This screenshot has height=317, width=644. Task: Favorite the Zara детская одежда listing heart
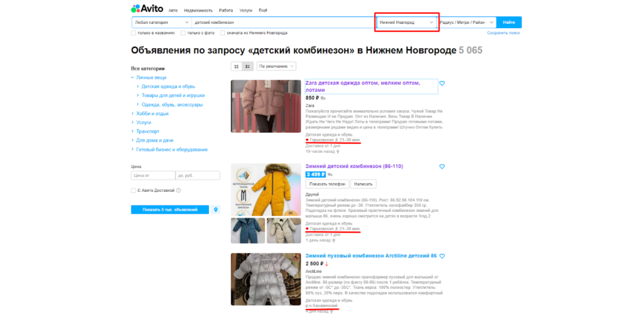pyautogui.click(x=442, y=84)
